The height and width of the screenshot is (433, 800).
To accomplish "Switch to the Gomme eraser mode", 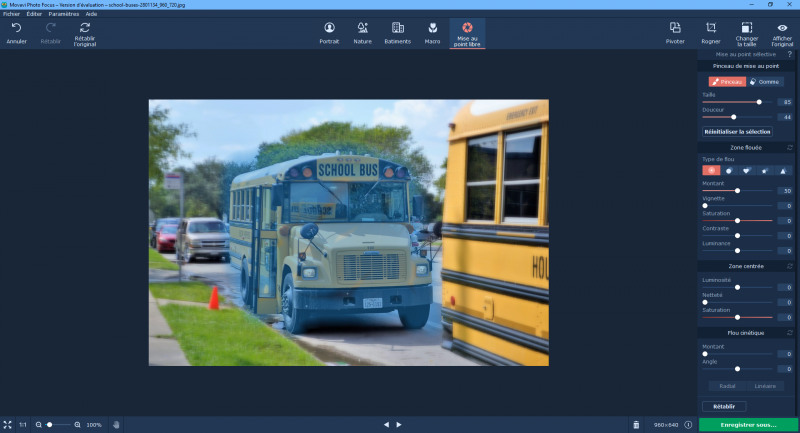I will pos(765,81).
